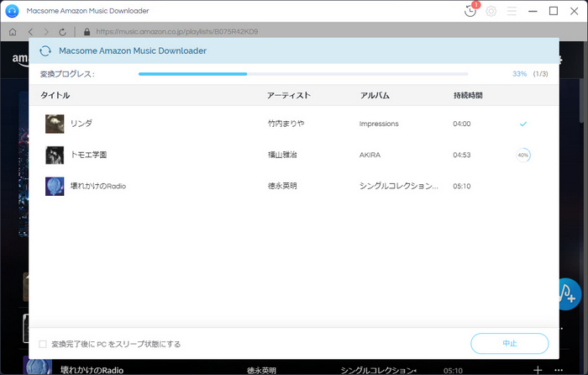The width and height of the screenshot is (588, 375).
Task: Open the three-dots menu in the bottom track row
Action: (559, 370)
